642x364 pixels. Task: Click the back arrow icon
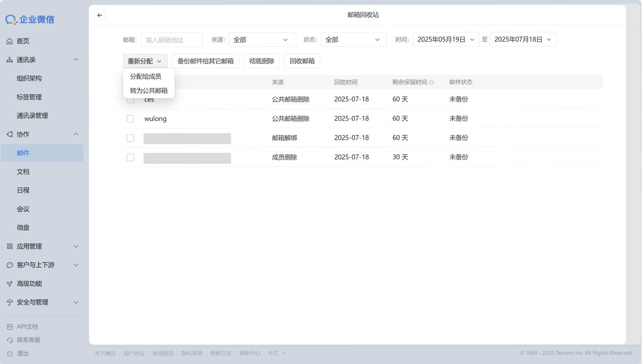(99, 15)
